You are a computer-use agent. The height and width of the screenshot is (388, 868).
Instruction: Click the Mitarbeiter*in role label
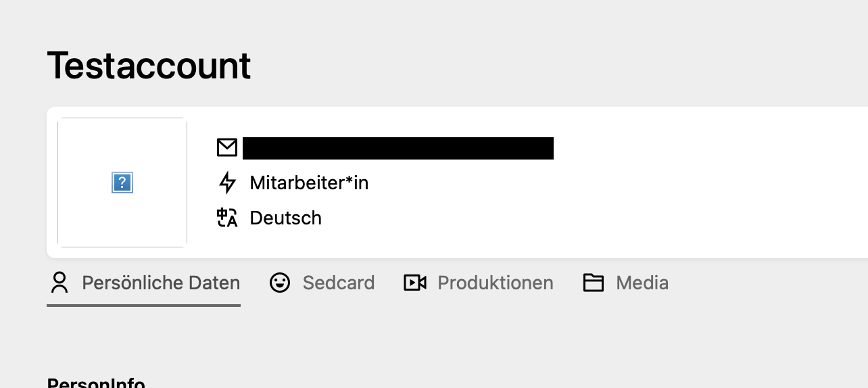coord(309,183)
